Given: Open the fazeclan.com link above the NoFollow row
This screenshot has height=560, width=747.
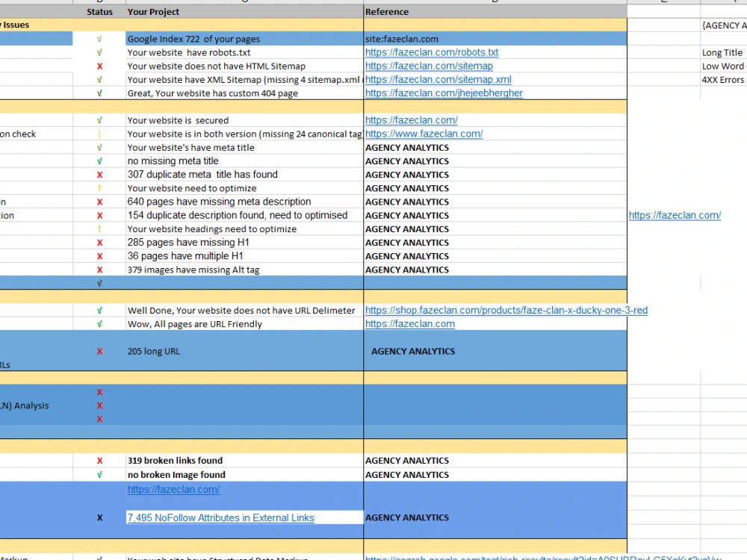Looking at the screenshot, I should (x=174, y=490).
